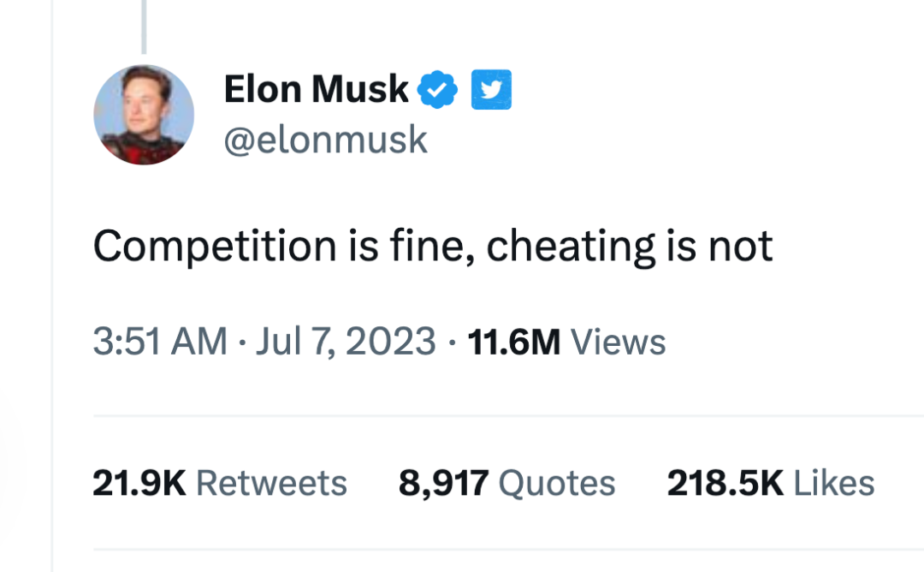Open the Elon Musk display name link
This screenshot has width=924, height=572.
coord(316,89)
